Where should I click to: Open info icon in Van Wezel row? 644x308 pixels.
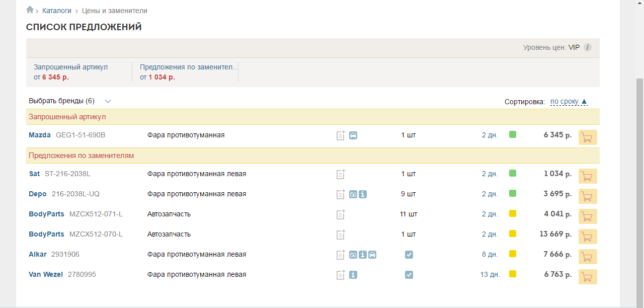353,275
